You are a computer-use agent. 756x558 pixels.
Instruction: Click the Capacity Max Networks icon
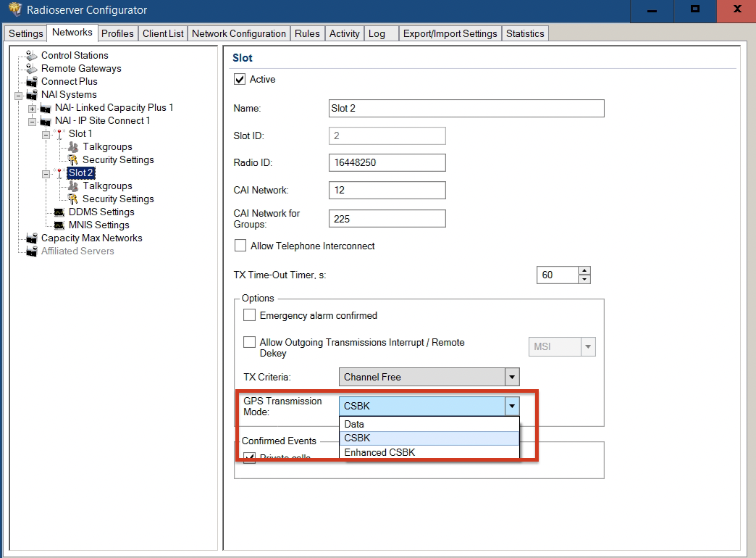pyautogui.click(x=32, y=238)
